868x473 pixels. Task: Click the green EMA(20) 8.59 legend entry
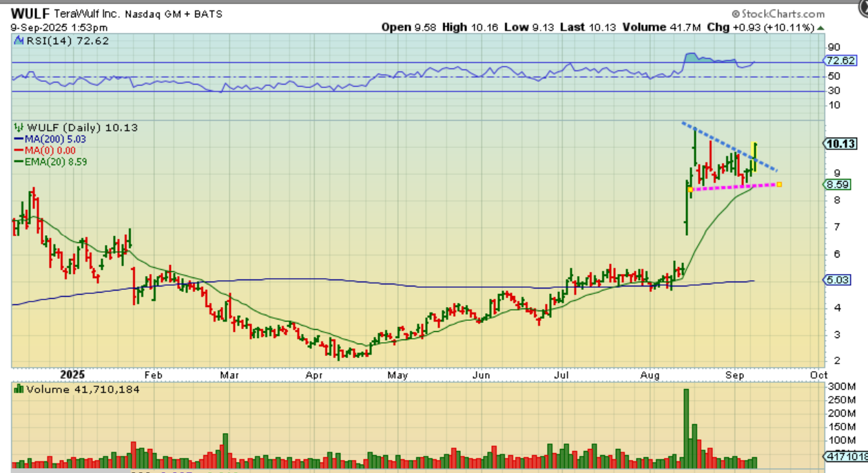[x=52, y=162]
